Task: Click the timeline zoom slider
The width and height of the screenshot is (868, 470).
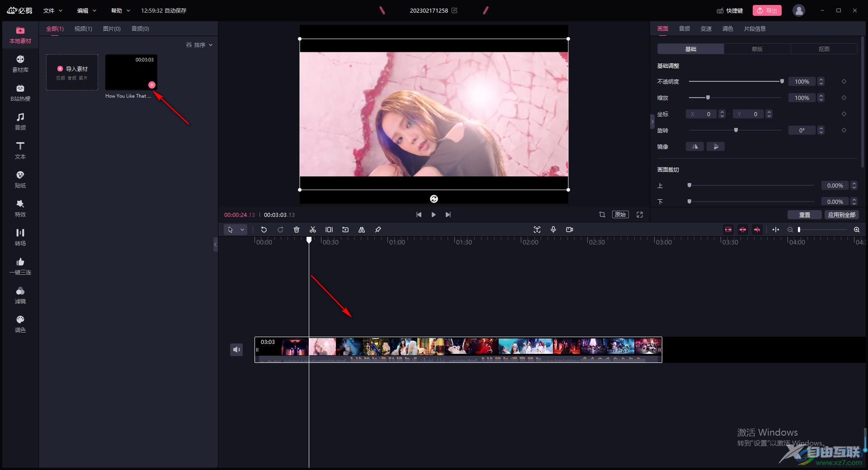Action: point(823,230)
